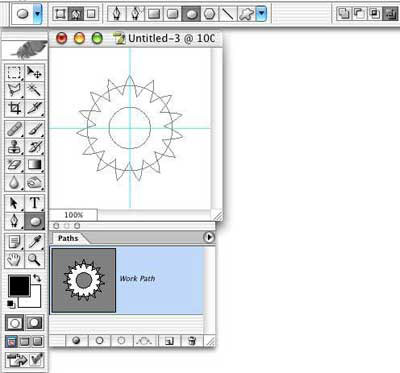Select the Slice tool
This screenshot has width=400, height=373.
pyautogui.click(x=35, y=108)
